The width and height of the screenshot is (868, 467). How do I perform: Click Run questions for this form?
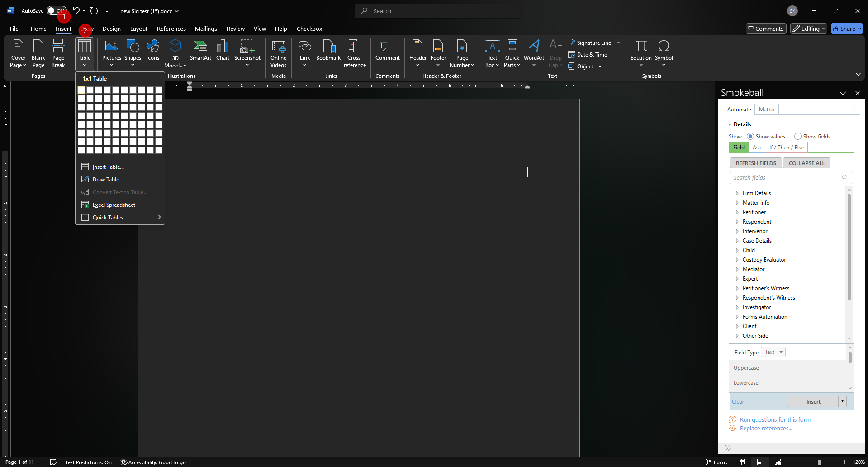click(x=775, y=420)
